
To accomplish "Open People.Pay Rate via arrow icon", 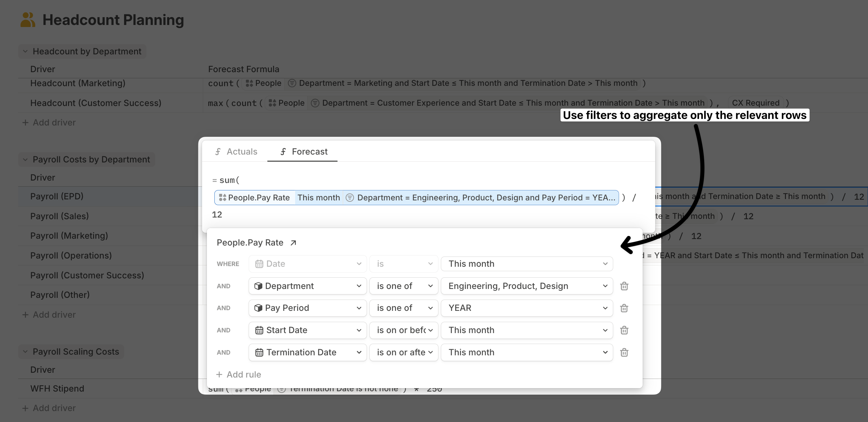I will [293, 243].
